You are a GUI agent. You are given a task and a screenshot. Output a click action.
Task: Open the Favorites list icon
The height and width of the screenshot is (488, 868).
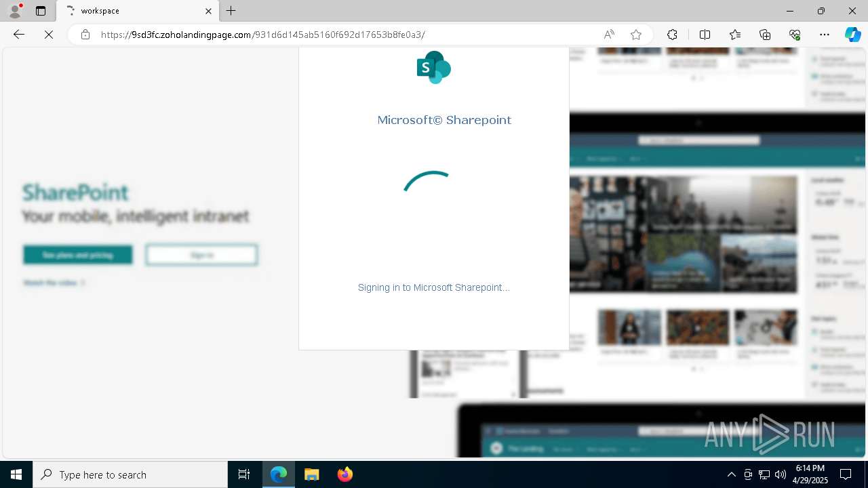735,35
